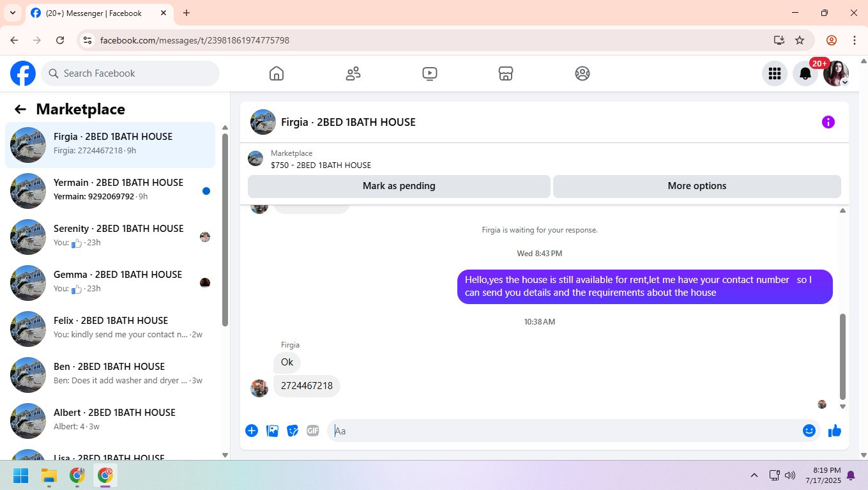Bookmark this page with the star icon

pos(800,40)
